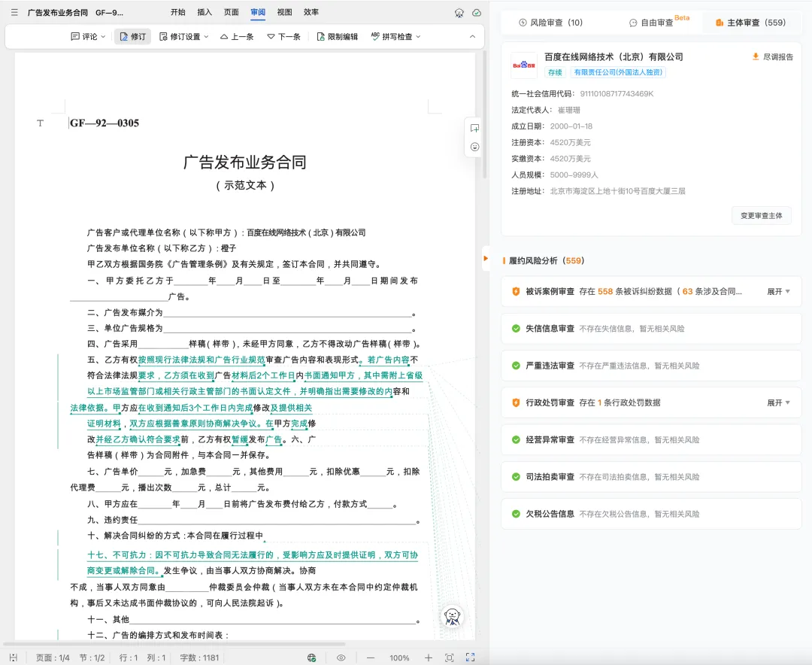The width and height of the screenshot is (812, 665).
Task: Collapse the side panel with orange arrow
Action: (486, 258)
